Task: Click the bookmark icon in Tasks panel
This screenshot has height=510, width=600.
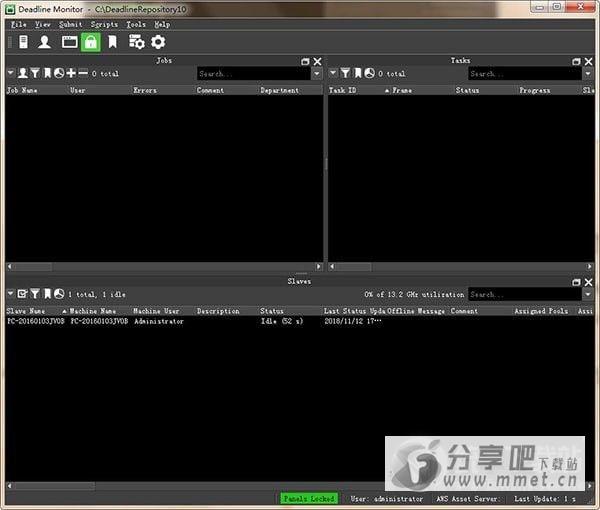Action: click(x=358, y=73)
